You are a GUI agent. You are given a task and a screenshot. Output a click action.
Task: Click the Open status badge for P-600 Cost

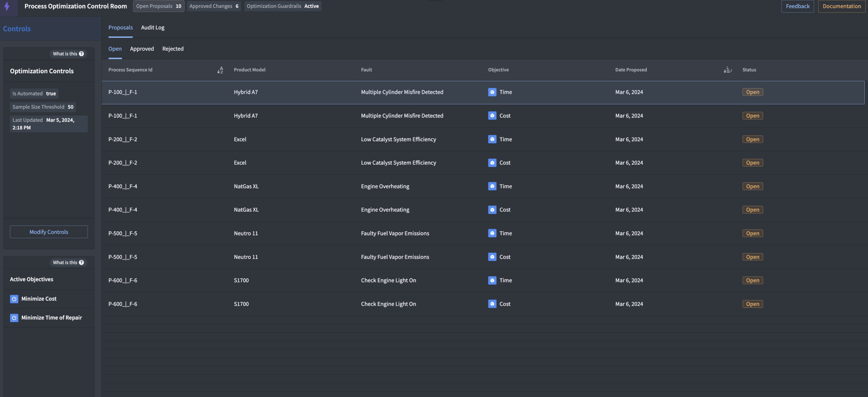[x=752, y=304]
